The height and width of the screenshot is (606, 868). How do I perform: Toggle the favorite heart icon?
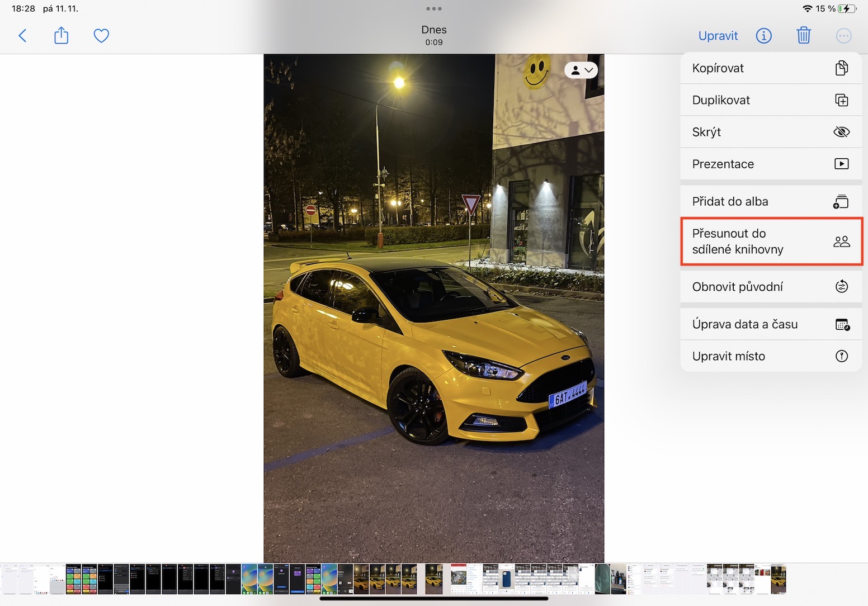[x=101, y=36]
